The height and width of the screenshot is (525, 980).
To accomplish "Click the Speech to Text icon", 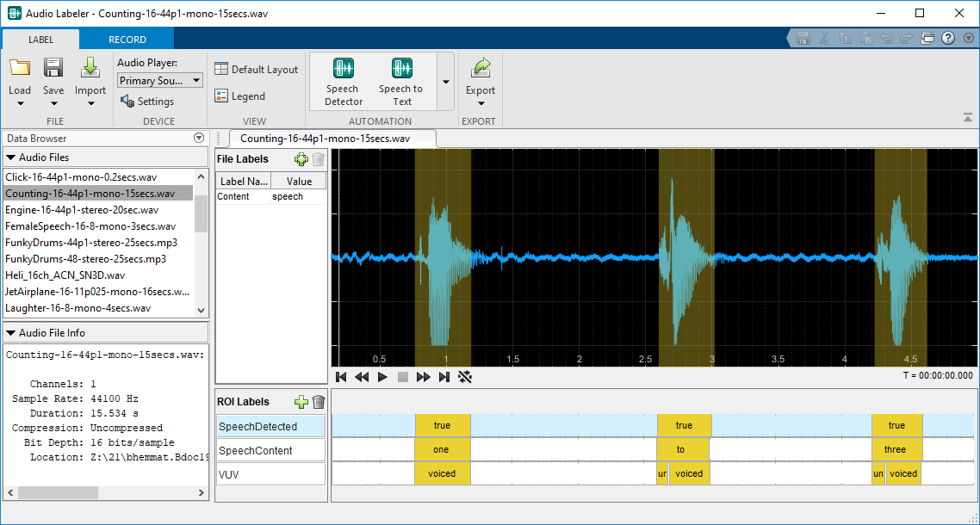I will pos(400,70).
